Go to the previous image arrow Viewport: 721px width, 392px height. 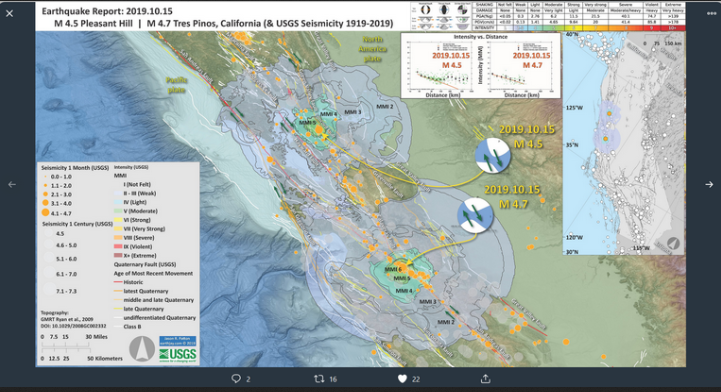coord(12,184)
